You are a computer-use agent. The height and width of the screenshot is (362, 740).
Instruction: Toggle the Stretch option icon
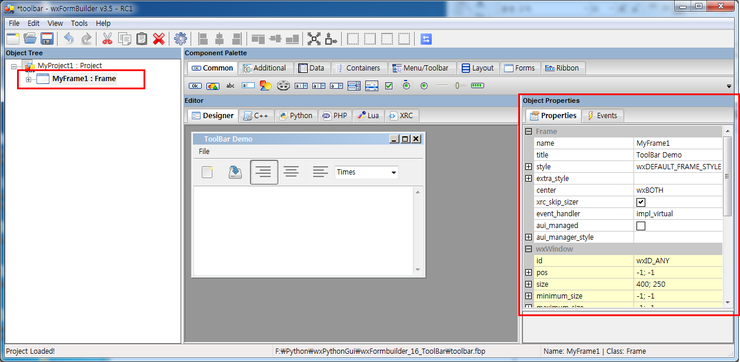(x=331, y=39)
